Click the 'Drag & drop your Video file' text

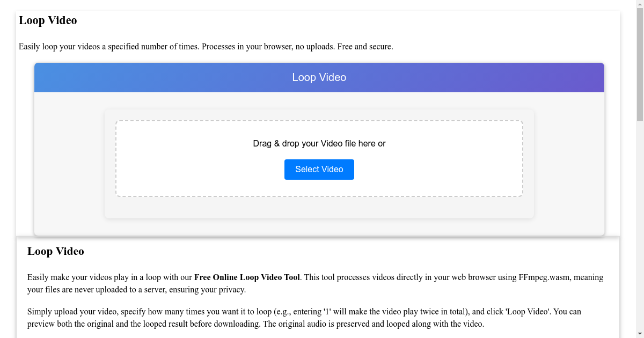(x=319, y=143)
